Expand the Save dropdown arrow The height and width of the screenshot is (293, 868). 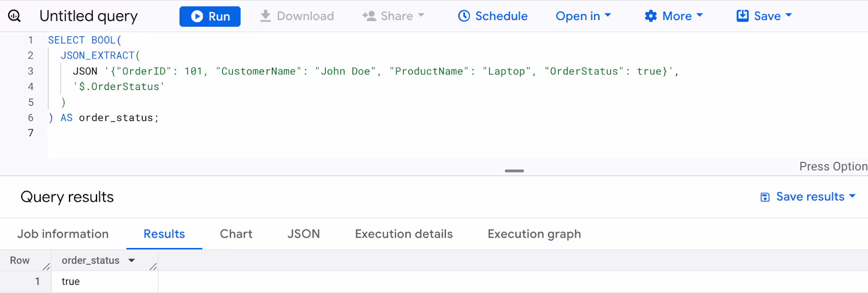pos(789,16)
